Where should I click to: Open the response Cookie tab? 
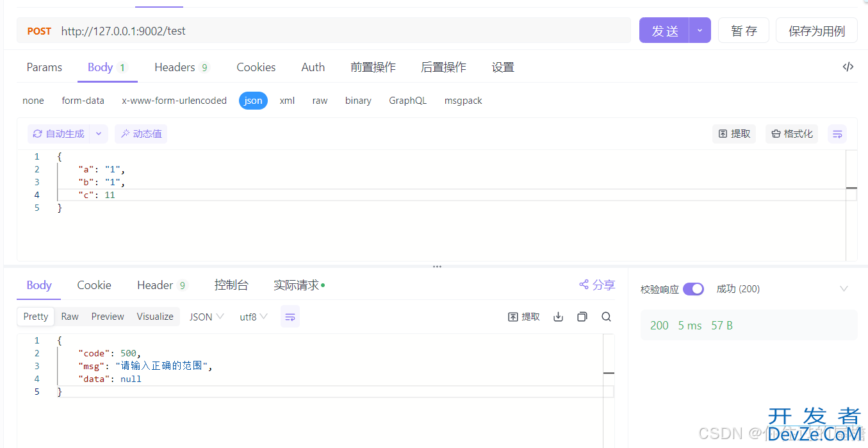coord(94,285)
